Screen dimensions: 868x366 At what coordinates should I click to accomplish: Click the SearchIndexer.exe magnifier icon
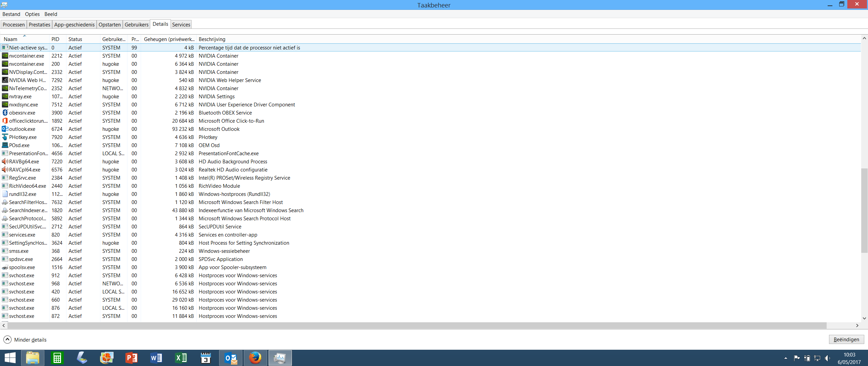click(5, 210)
